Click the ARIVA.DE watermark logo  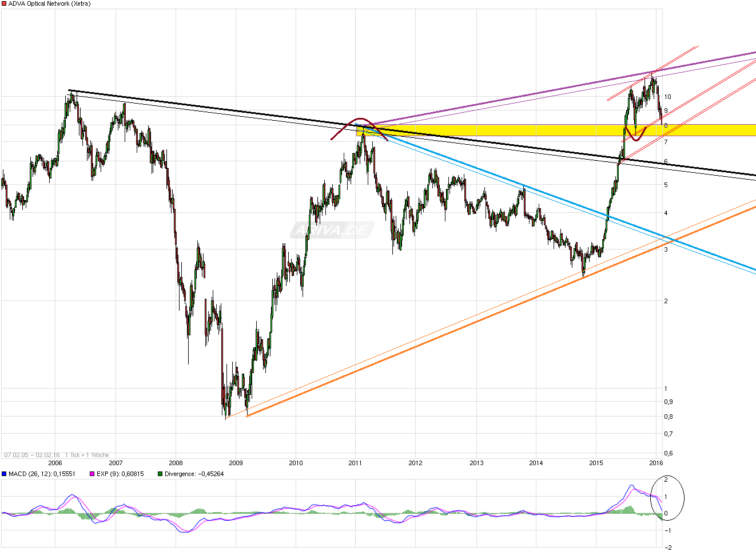click(332, 231)
